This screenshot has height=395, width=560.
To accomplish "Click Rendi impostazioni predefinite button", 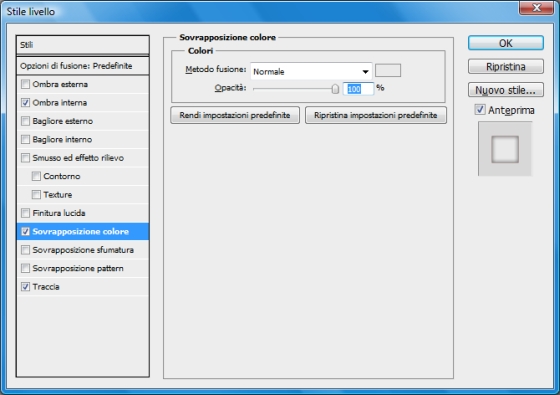I will 235,115.
